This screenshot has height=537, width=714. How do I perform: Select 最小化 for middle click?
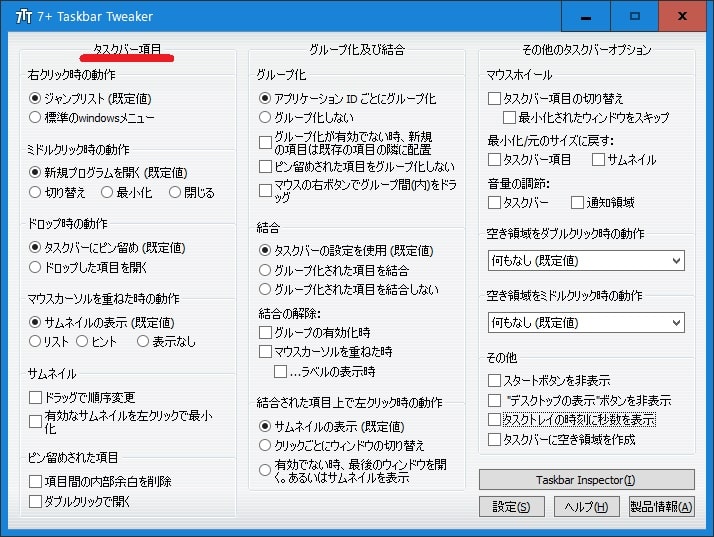[x=107, y=192]
